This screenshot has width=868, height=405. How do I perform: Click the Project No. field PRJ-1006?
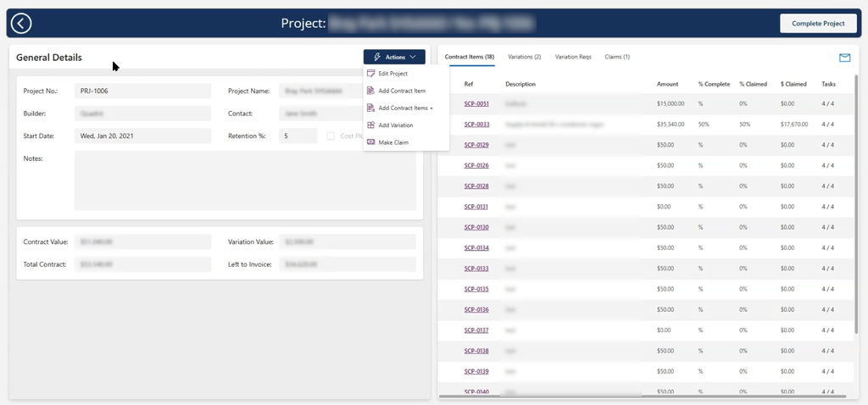(142, 91)
